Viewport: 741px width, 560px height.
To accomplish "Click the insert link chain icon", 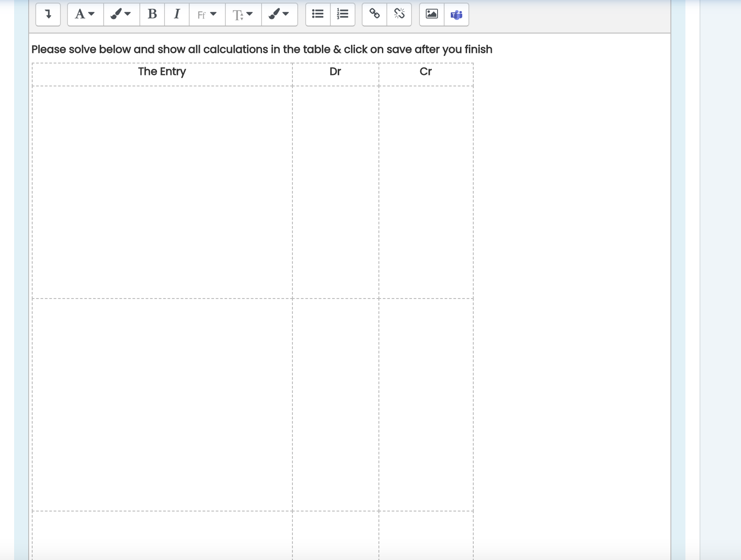I will [x=374, y=14].
